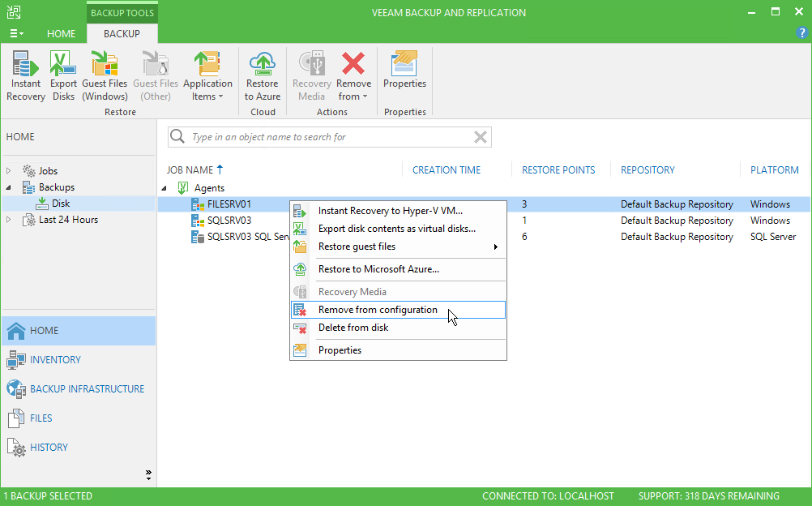
Task: Open Restore guest files submenu
Action: coord(398,247)
